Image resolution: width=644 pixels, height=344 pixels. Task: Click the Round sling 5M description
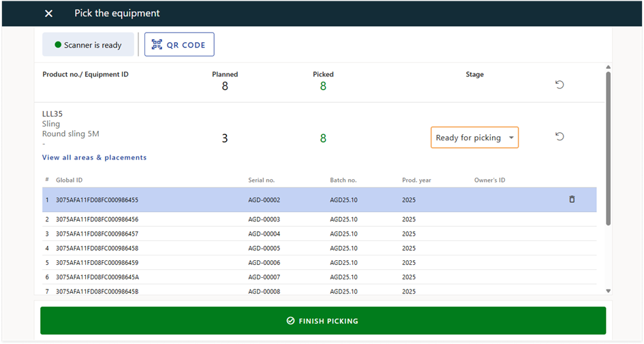click(71, 134)
